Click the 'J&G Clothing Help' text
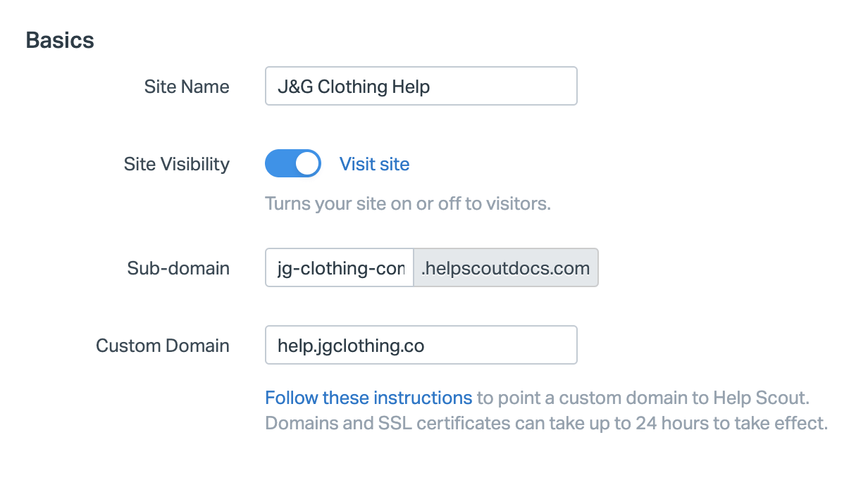This screenshot has height=480, width=868. click(354, 87)
